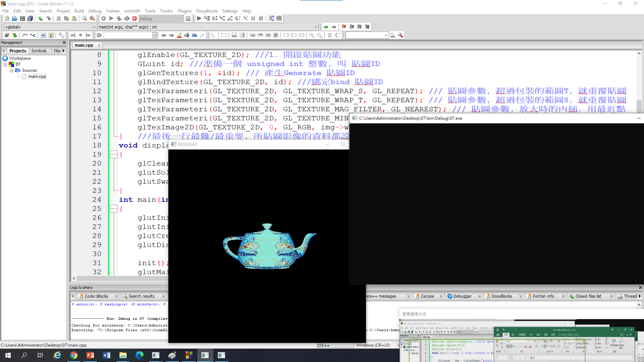
Task: Select main.cpp in project tree
Action: point(37,76)
